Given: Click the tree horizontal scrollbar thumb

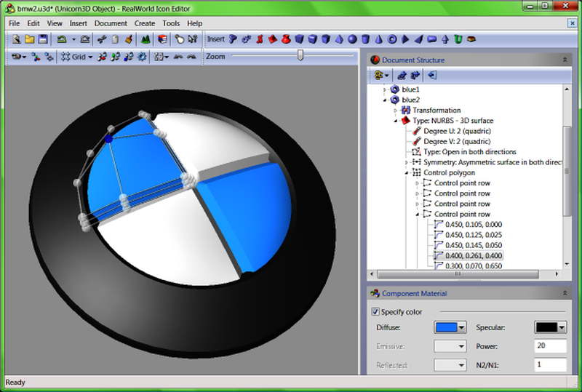Looking at the screenshot, I should click(458, 274).
